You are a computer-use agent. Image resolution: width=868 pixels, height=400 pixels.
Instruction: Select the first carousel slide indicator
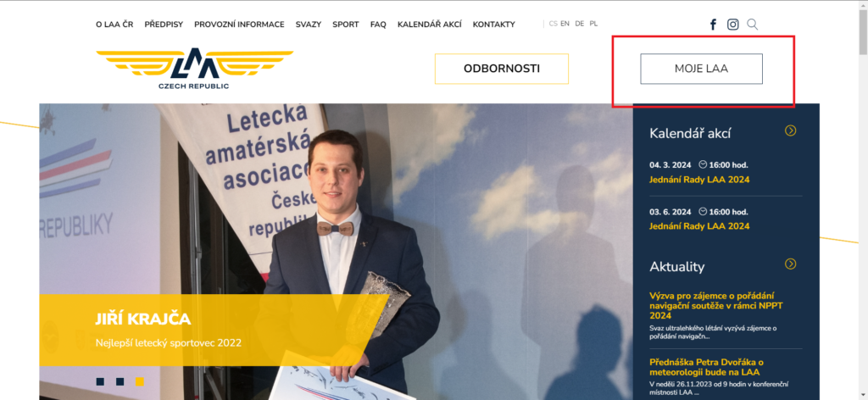pyautogui.click(x=100, y=381)
